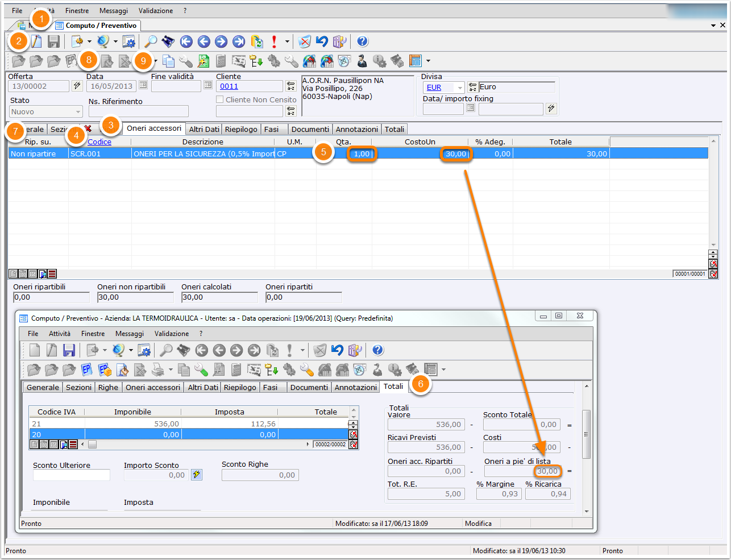731x560 pixels.
Task: Click the EUR currency link
Action: click(x=434, y=88)
